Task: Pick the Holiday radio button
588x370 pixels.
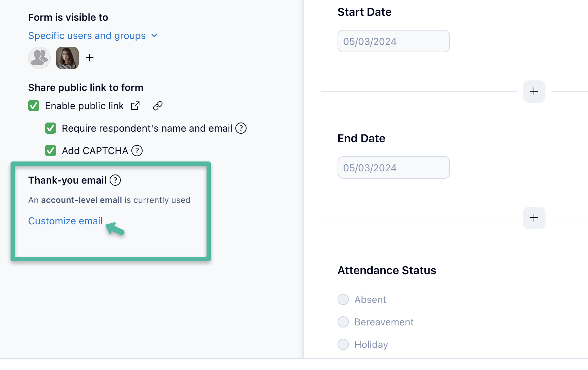Action: tap(343, 344)
